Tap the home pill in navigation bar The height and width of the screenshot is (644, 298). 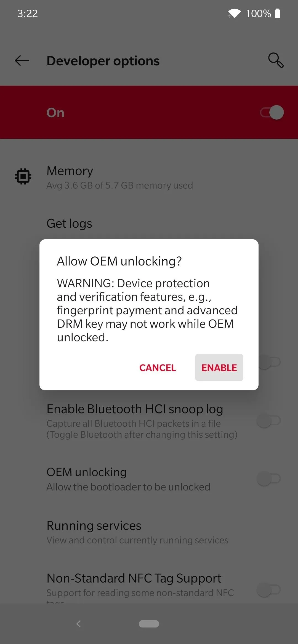coord(149,624)
